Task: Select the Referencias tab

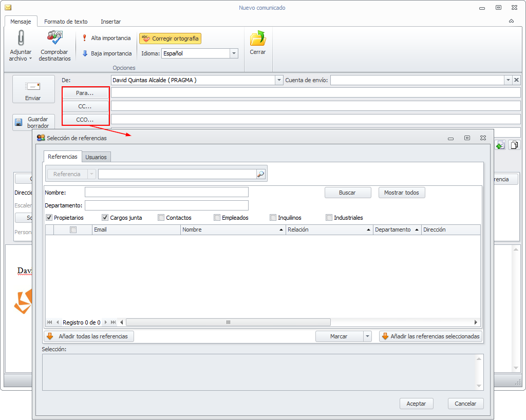Action: (x=62, y=157)
